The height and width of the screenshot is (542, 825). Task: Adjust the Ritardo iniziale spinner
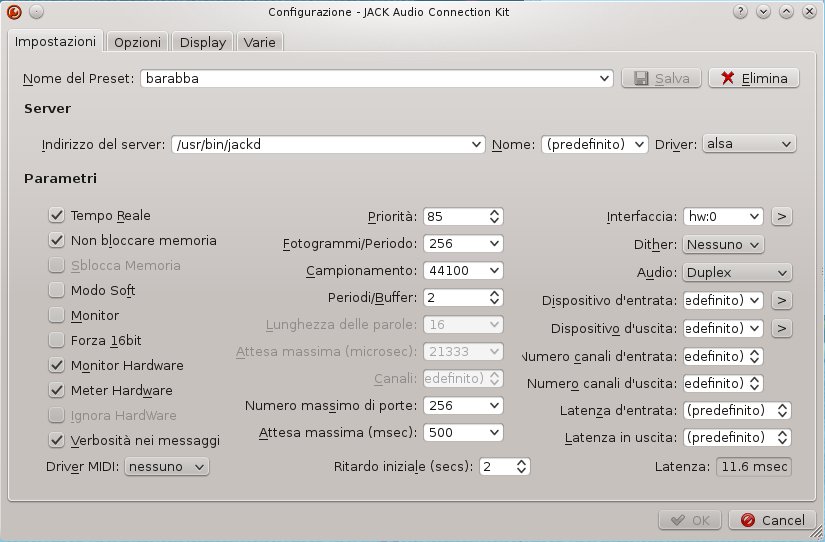point(504,467)
